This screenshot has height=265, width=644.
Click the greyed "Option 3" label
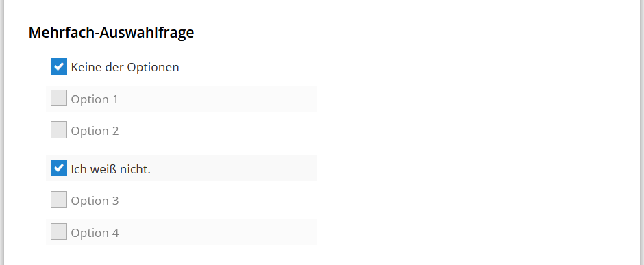point(95,201)
